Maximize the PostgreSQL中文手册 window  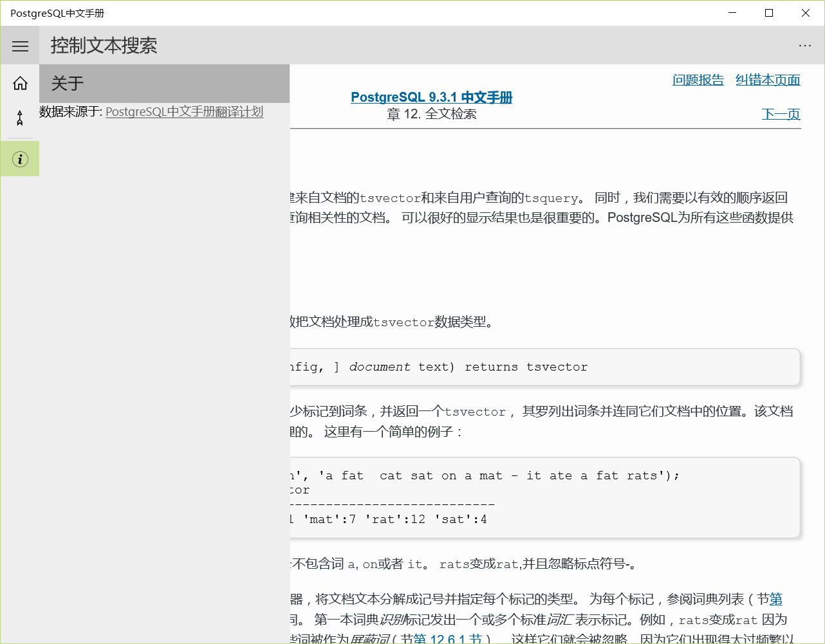[769, 13]
